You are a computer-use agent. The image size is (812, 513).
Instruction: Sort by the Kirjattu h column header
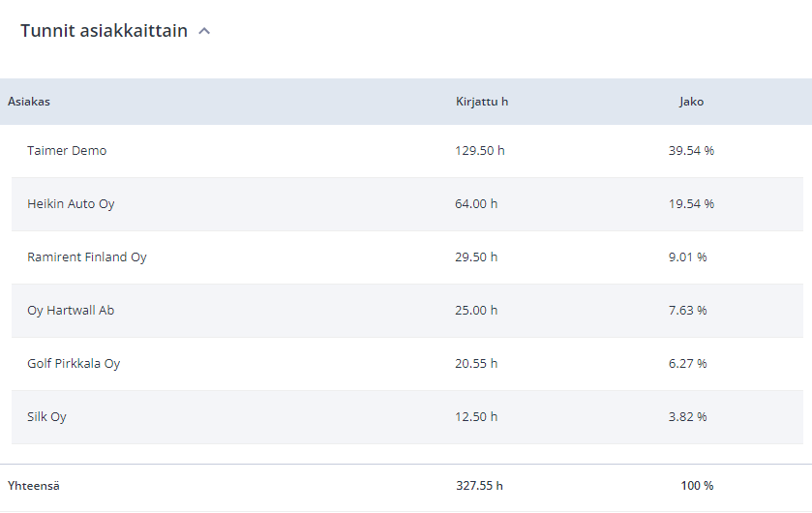pyautogui.click(x=482, y=102)
